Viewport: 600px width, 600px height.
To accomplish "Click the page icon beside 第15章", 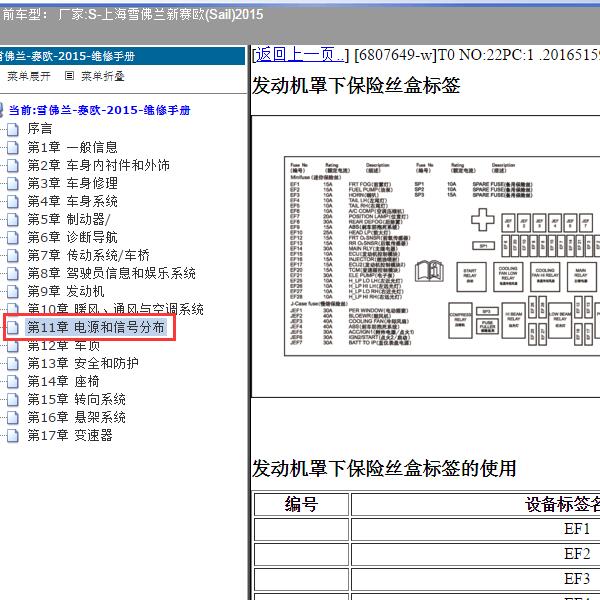I will pyautogui.click(x=13, y=399).
